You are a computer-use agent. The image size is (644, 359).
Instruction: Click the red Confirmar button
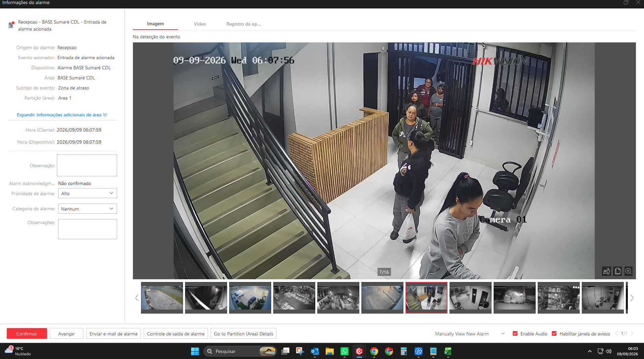[27, 334]
